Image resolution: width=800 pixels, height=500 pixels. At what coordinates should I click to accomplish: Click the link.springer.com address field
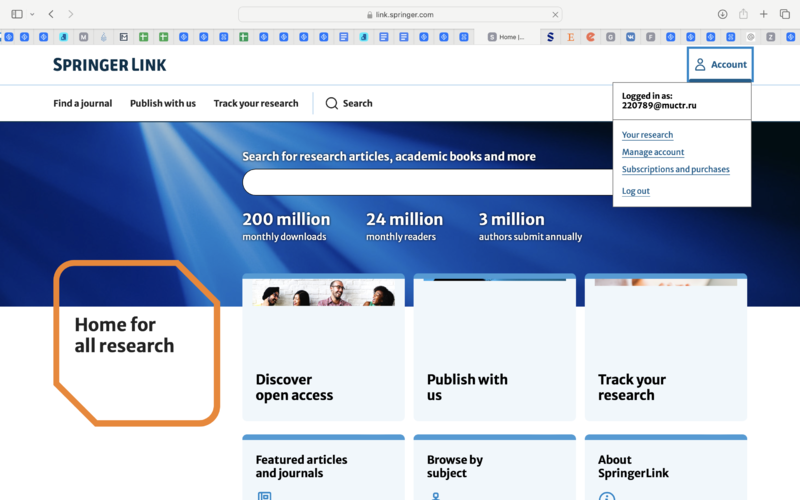[x=400, y=15]
